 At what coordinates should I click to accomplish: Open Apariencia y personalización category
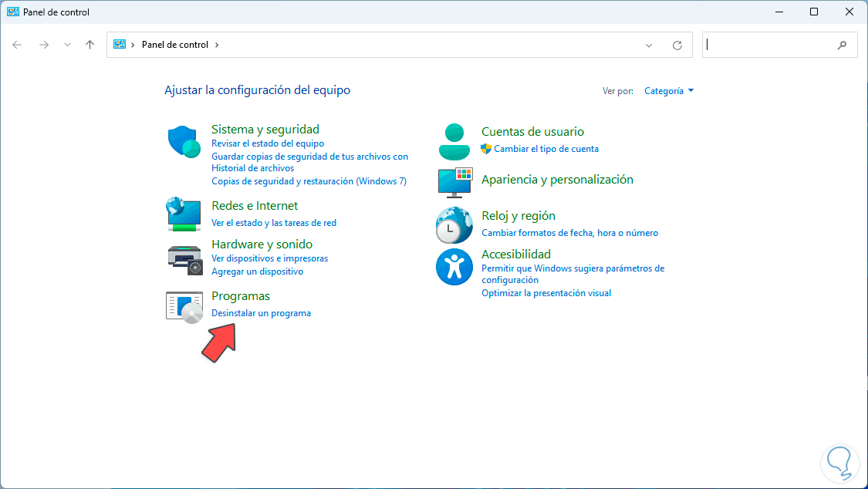(x=557, y=179)
